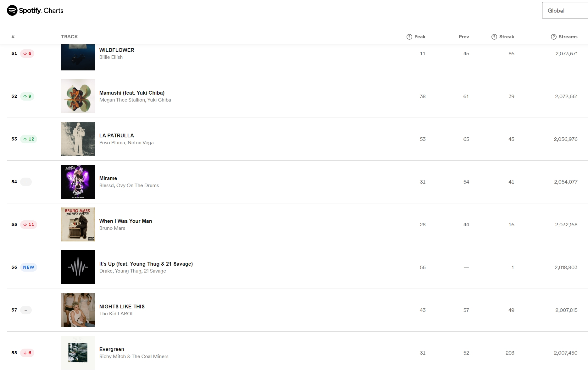This screenshot has height=370, width=588.
Task: Click the Prev column header
Action: [x=464, y=37]
